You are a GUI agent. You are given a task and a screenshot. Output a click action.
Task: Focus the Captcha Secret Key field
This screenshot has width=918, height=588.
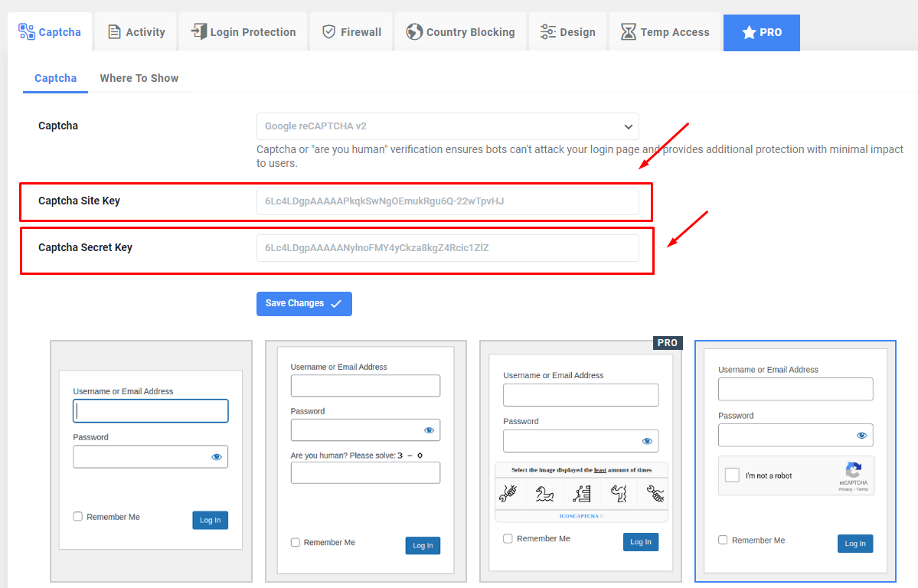pos(447,248)
